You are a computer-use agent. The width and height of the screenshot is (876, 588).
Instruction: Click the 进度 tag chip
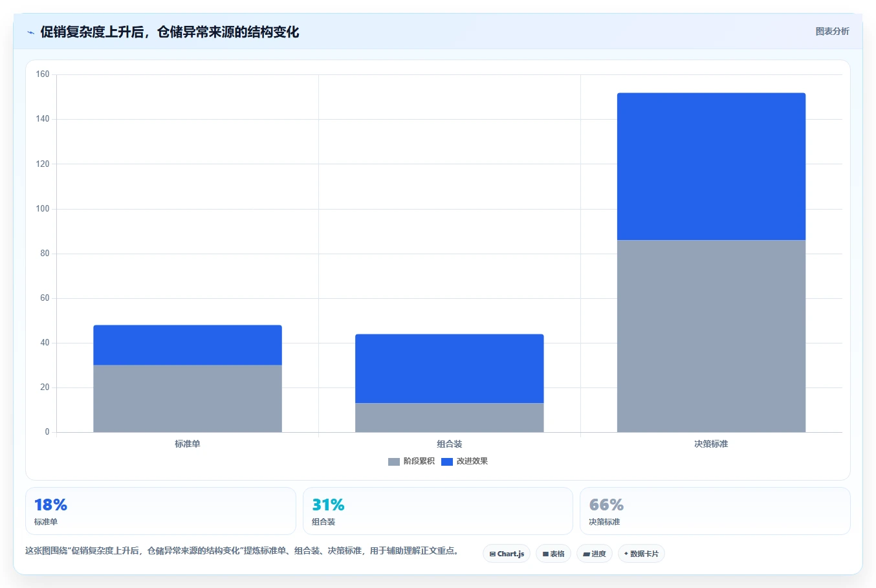click(x=595, y=554)
